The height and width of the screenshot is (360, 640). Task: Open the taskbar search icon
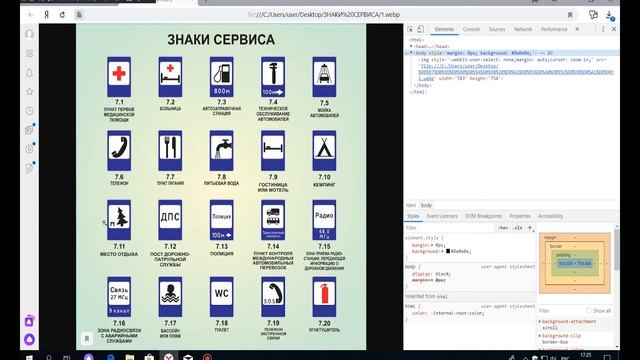[49, 357]
